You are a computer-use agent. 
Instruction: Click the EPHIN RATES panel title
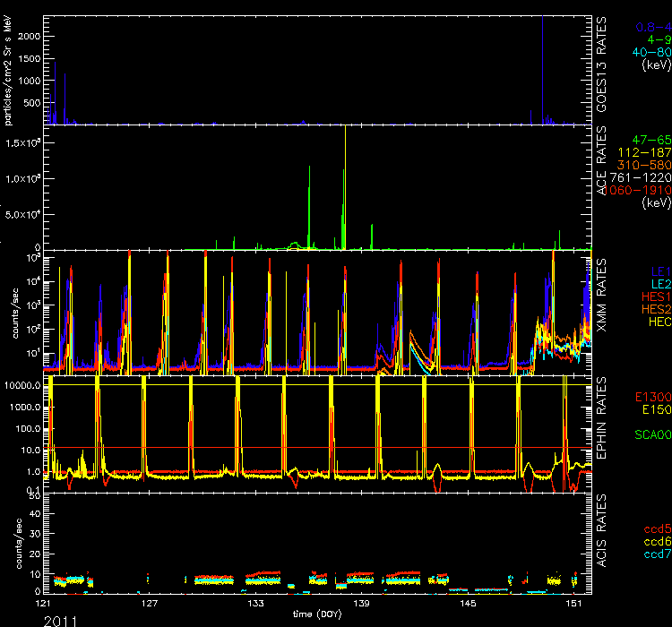(604, 428)
